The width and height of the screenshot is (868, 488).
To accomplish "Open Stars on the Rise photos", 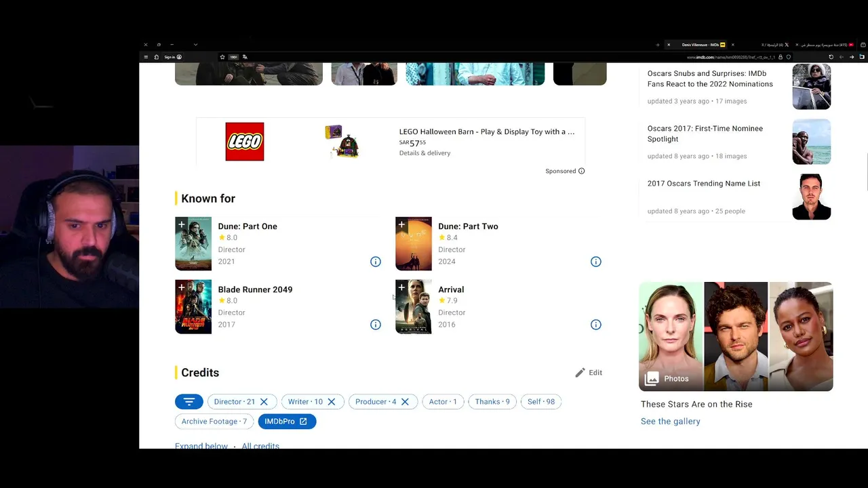I will (736, 336).
